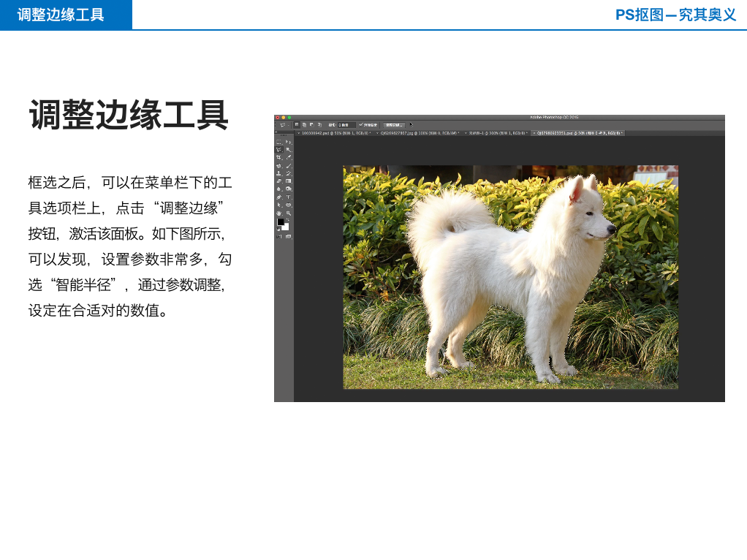Click the black foreground color swatch
Screen dimensions: 747x560
tap(281, 222)
